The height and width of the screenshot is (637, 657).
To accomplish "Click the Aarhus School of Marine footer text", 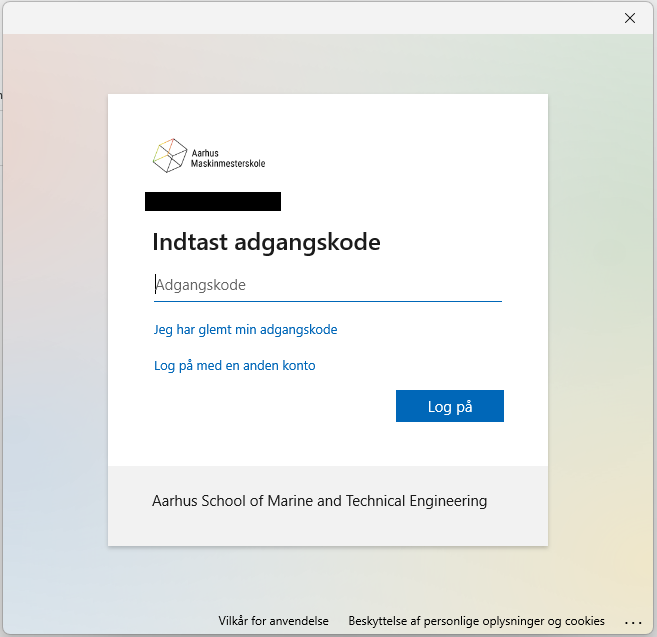I will coord(319,501).
